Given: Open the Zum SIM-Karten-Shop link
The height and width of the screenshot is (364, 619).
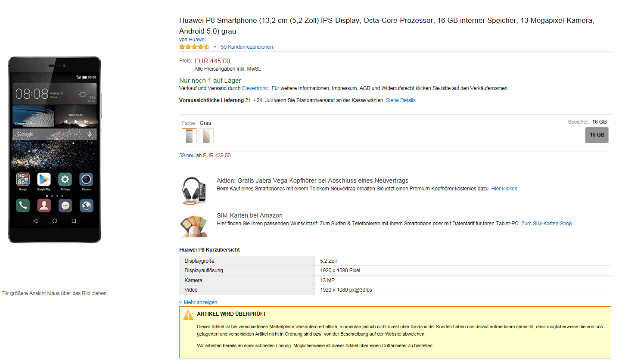Looking at the screenshot, I should point(547,224).
